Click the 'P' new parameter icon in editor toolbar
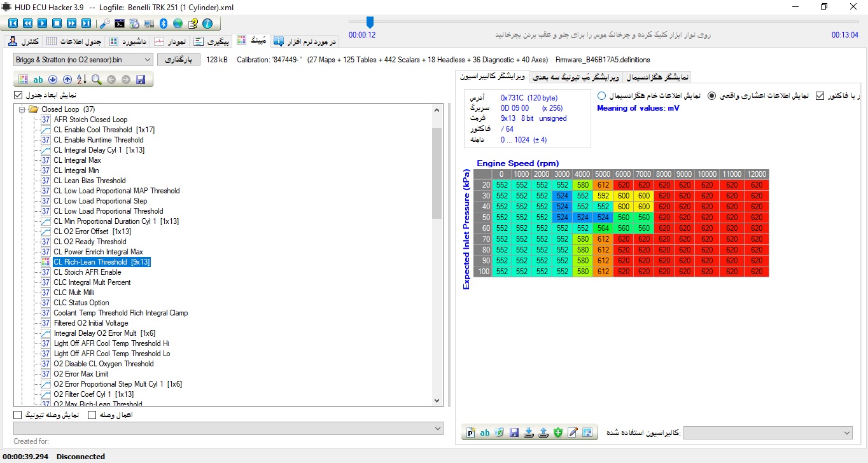This screenshot has width=868, height=463. (471, 432)
